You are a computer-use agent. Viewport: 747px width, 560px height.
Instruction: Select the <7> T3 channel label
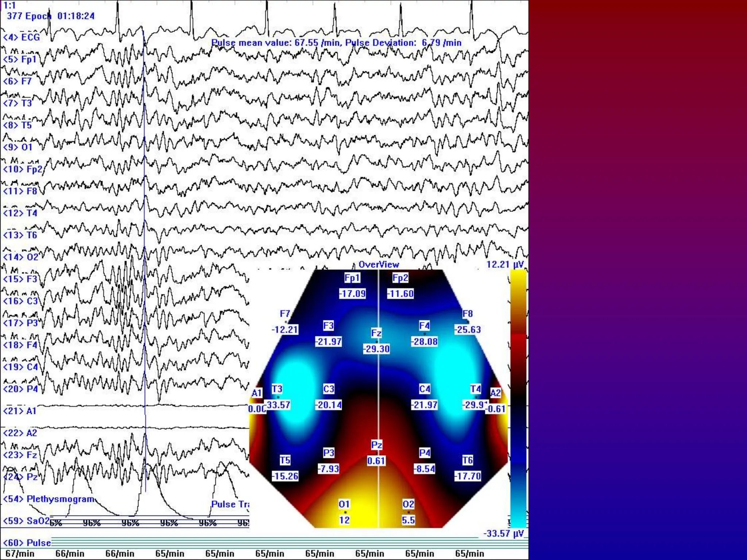coord(18,103)
